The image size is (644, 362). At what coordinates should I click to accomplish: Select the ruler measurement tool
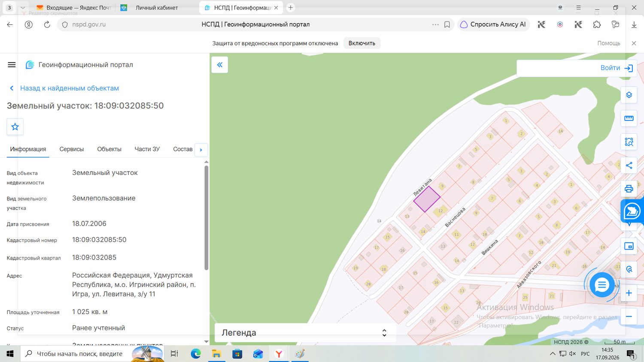tap(629, 118)
